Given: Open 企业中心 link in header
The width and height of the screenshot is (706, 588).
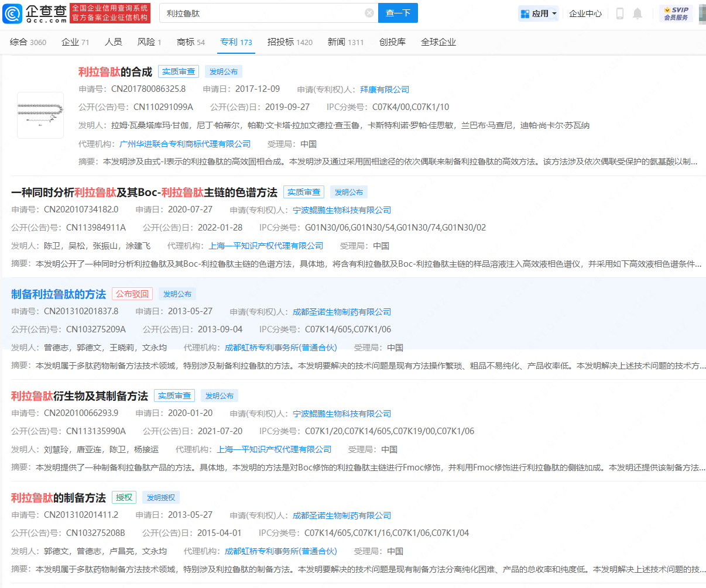Looking at the screenshot, I should (x=585, y=13).
